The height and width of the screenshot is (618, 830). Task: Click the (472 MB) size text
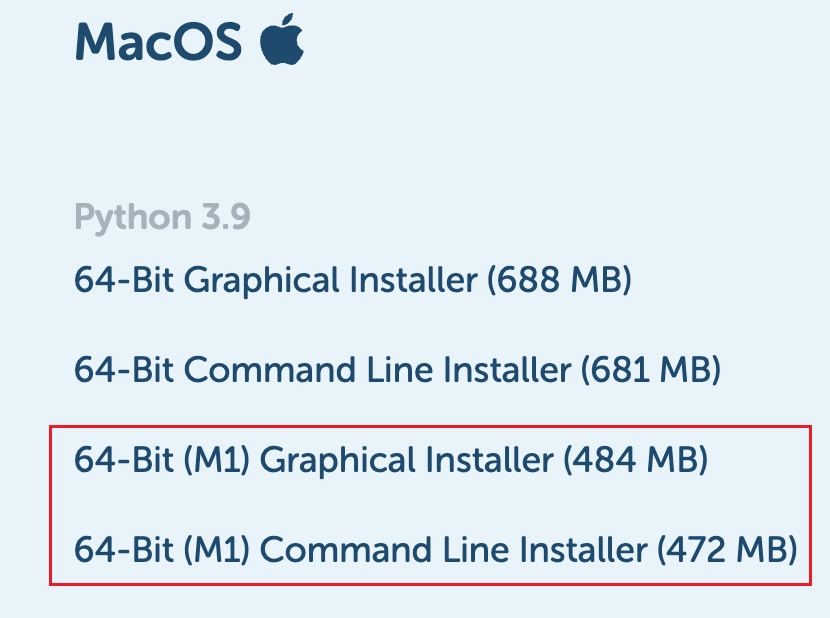coord(725,549)
